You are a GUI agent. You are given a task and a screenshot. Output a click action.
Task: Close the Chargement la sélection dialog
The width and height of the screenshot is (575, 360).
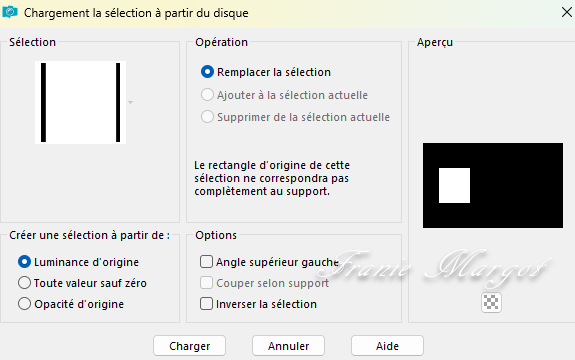[567, 12]
